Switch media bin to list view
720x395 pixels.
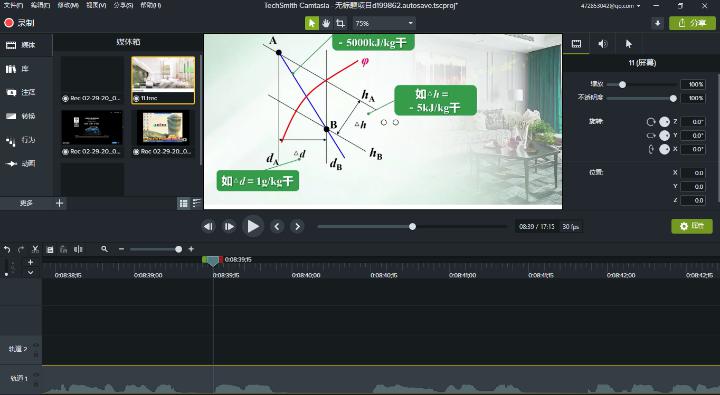pyautogui.click(x=197, y=203)
